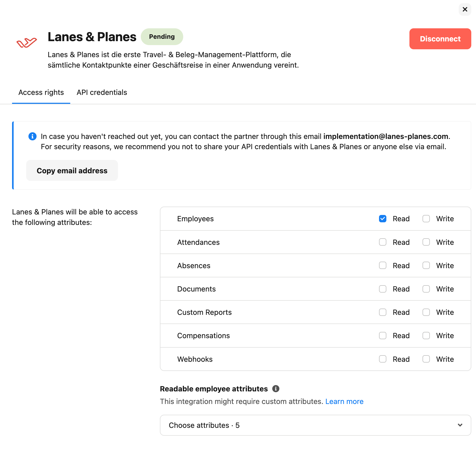The width and height of the screenshot is (476, 453).
Task: Open the Choose attributes dropdown
Action: point(315,425)
